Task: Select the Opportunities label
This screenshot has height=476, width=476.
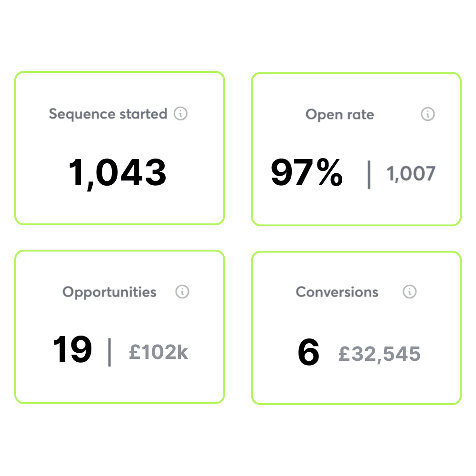Action: click(109, 292)
